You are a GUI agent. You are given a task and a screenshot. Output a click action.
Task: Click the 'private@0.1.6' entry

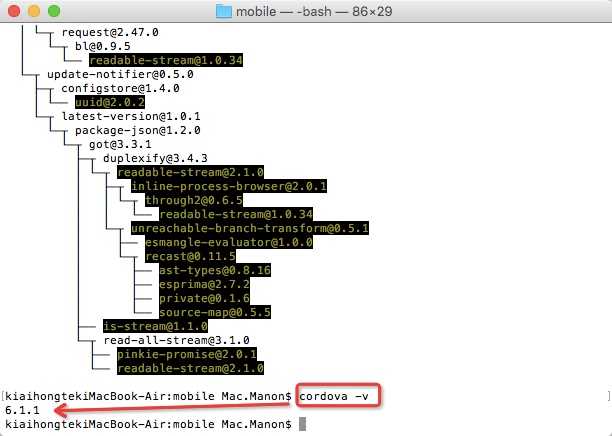click(x=204, y=299)
